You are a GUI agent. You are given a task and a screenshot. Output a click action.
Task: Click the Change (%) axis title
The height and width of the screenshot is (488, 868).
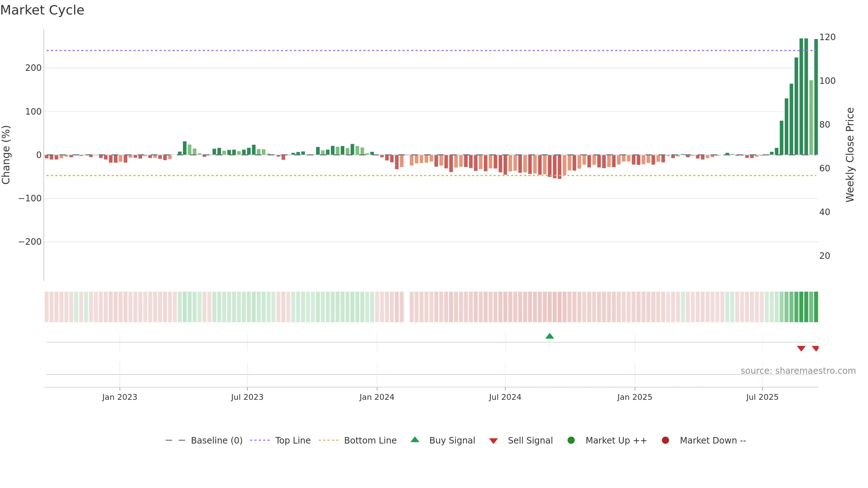pos(6,155)
